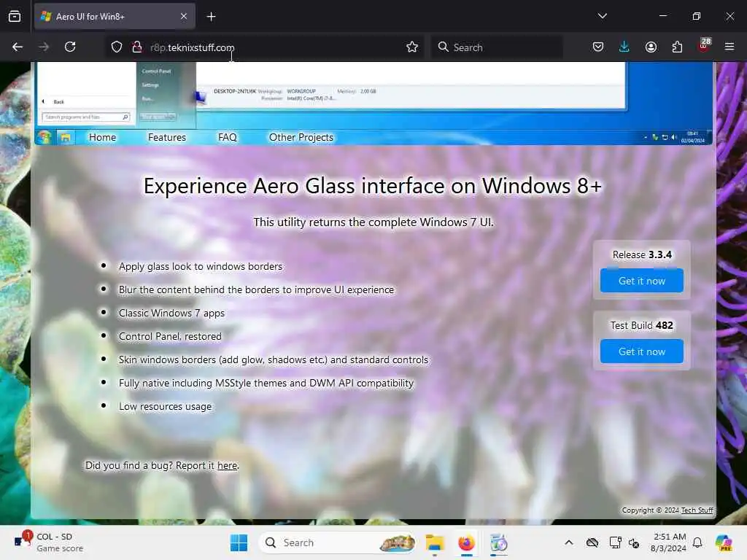Open the Copilot preview icon on taskbar
Viewport: 747px width, 560px height.
coord(724,542)
